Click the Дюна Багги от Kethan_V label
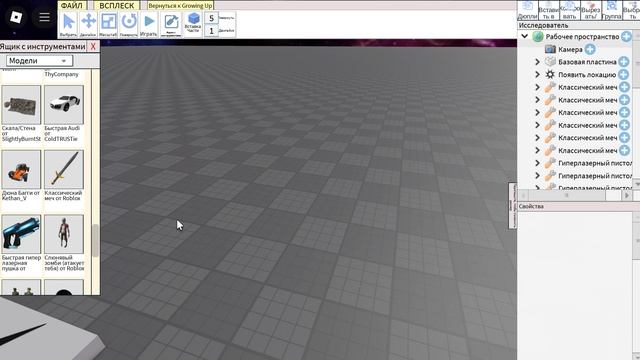The width and height of the screenshot is (640, 360). (21, 196)
